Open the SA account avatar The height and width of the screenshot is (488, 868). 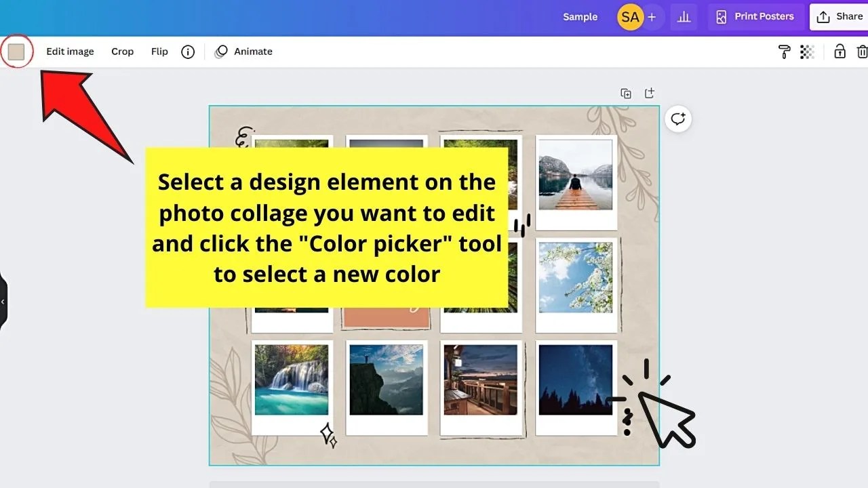pos(630,17)
